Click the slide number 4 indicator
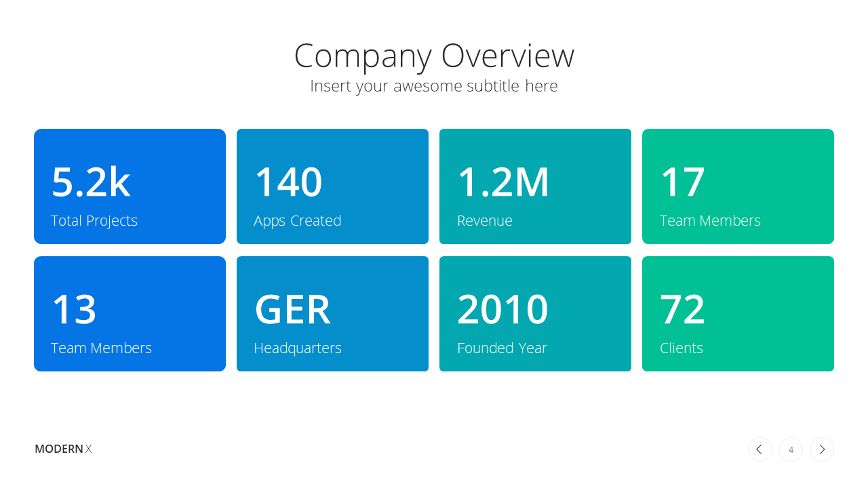The image size is (868, 488). click(791, 449)
